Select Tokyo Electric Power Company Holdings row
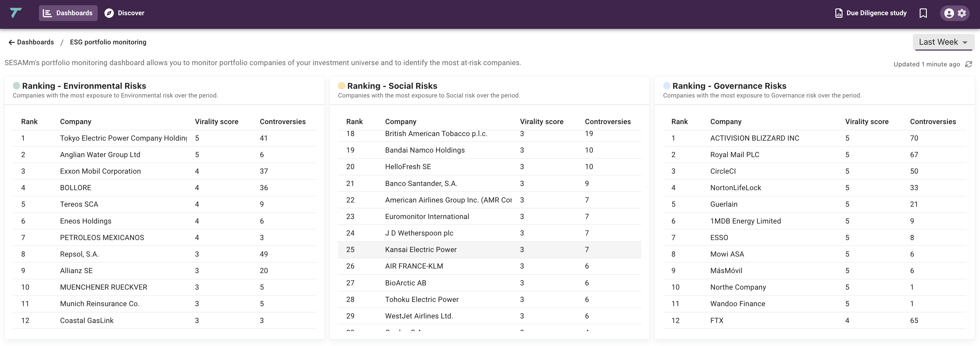980x346 pixels. tap(164, 138)
